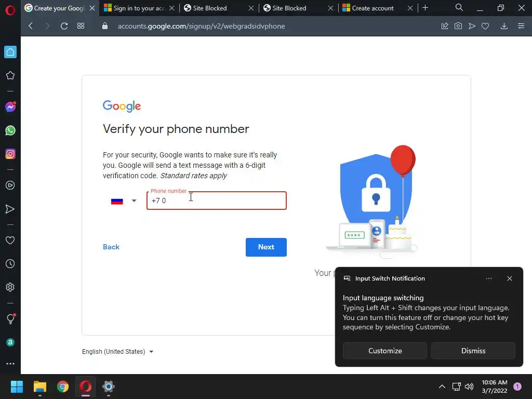532x399 pixels.
Task: Click the blue Next button
Action: (x=266, y=247)
